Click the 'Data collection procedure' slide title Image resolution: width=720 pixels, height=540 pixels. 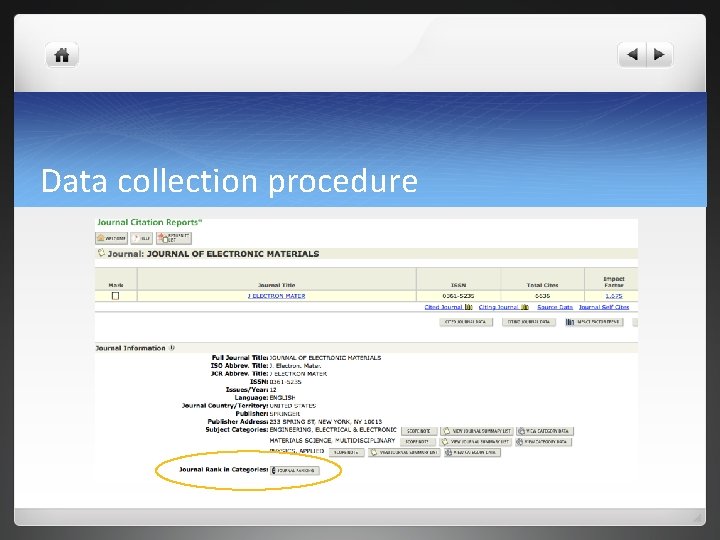229,181
